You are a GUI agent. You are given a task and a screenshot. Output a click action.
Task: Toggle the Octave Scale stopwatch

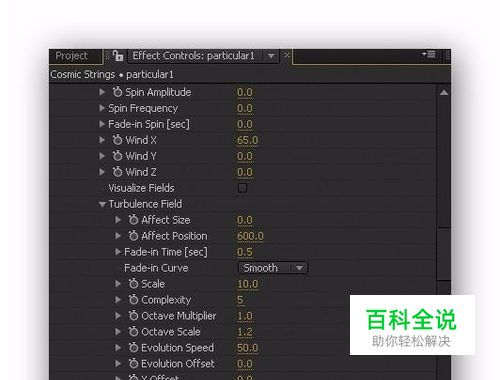[133, 332]
